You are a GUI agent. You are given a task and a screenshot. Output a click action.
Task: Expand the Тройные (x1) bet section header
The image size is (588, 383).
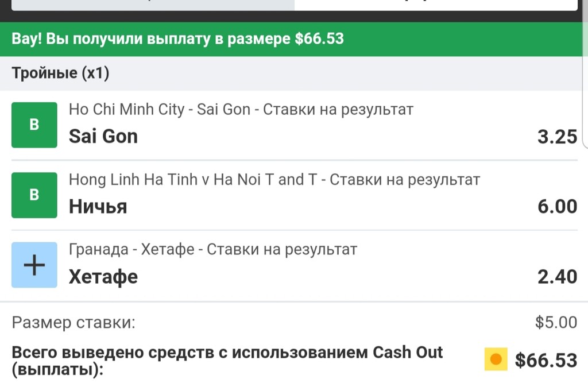[x=60, y=73]
